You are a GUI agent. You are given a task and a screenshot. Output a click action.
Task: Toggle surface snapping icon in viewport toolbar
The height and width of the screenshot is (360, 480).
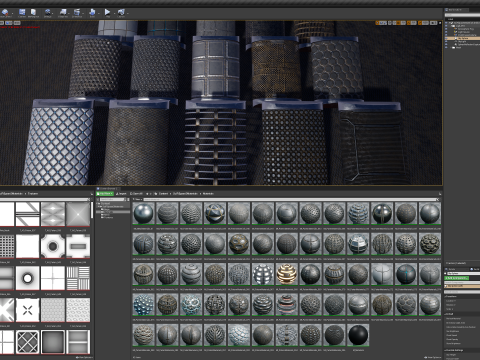pyautogui.click(x=394, y=23)
